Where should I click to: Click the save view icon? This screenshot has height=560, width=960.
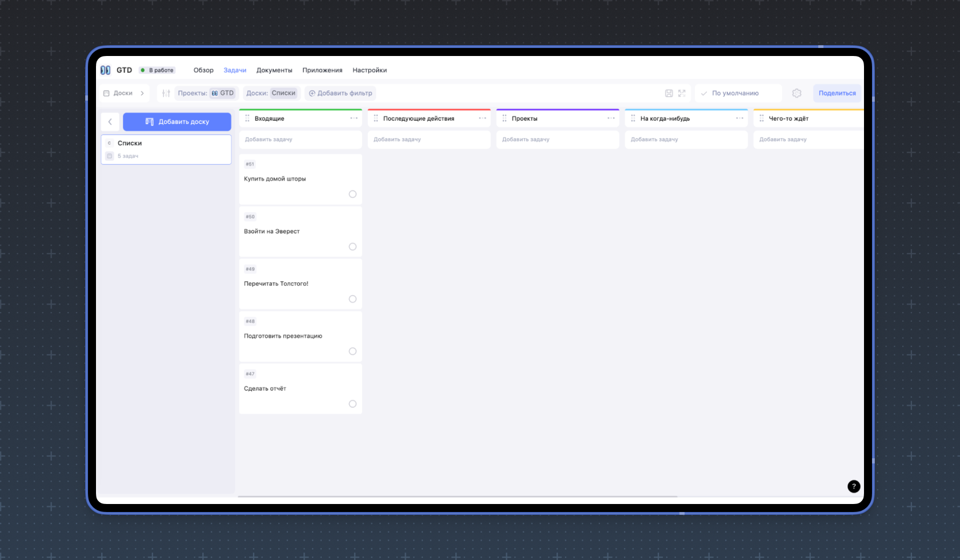[669, 93]
